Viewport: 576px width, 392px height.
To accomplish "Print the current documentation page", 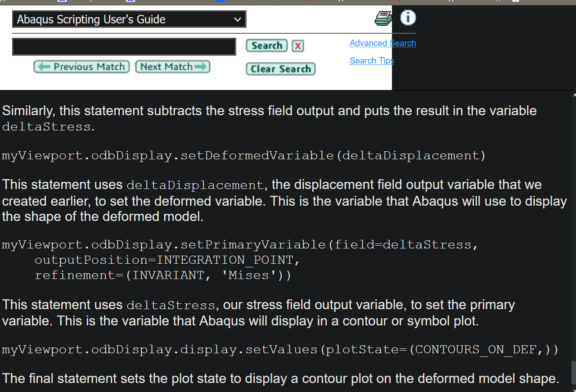I will tap(382, 18).
